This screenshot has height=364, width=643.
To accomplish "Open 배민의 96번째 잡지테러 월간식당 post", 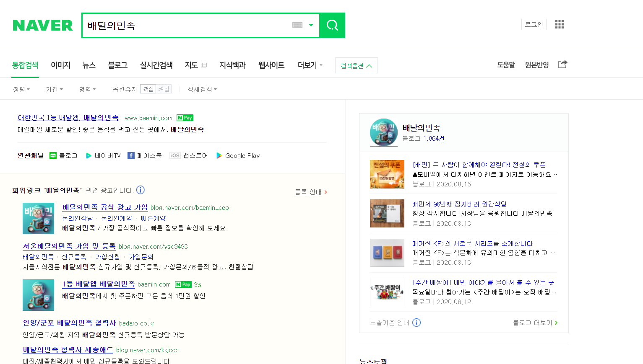I will tap(459, 204).
